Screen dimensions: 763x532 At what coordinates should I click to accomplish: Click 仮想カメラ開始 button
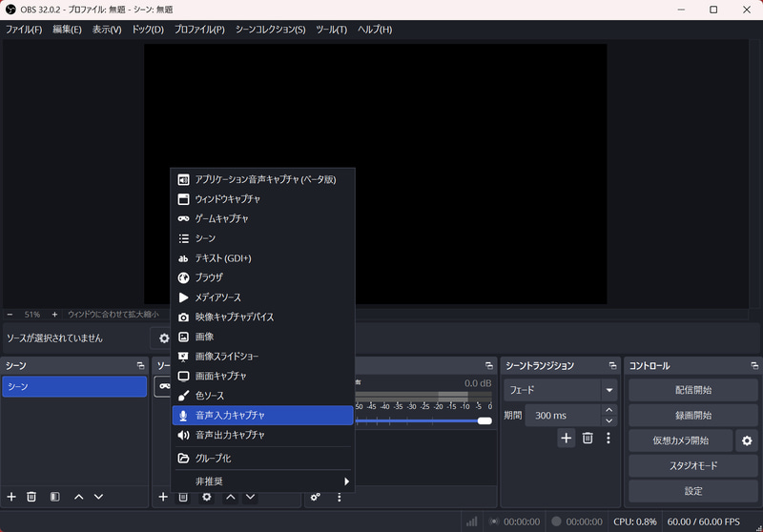coord(681,440)
